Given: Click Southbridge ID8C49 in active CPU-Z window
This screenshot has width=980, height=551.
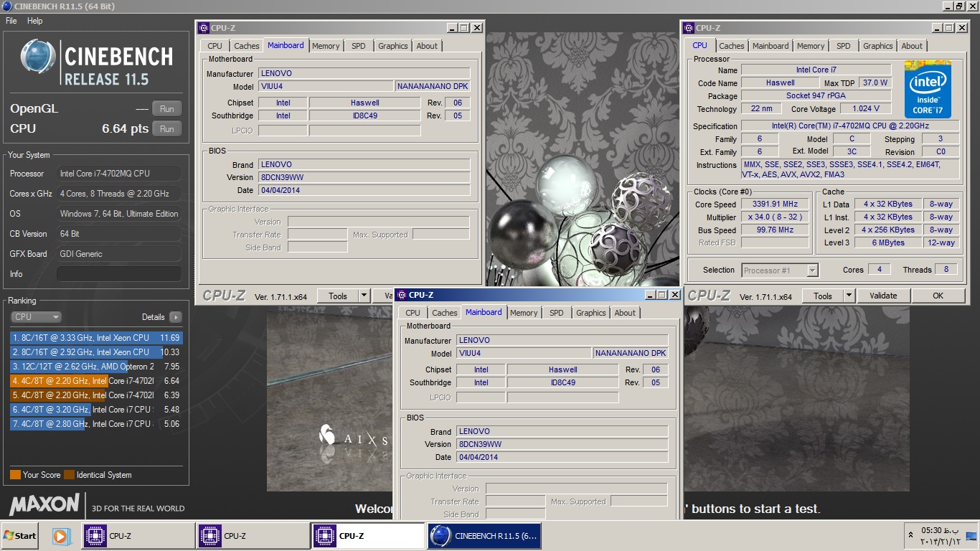Looking at the screenshot, I should [562, 383].
